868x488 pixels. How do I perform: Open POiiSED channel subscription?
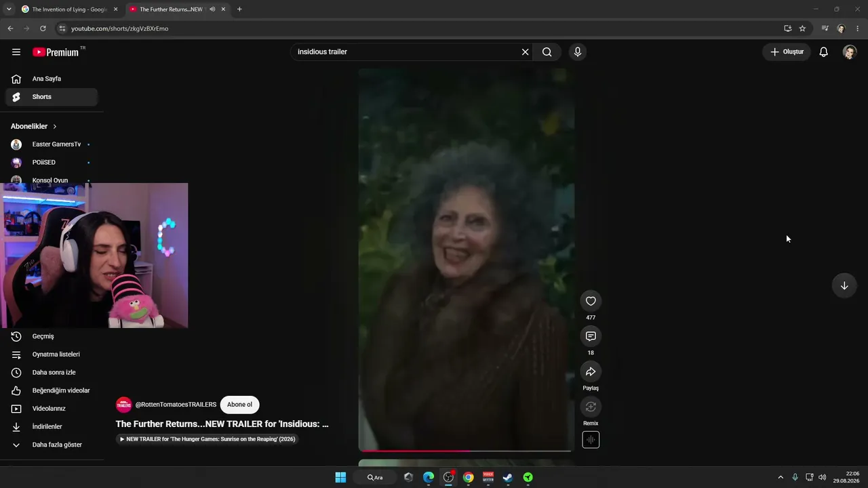tap(53, 163)
